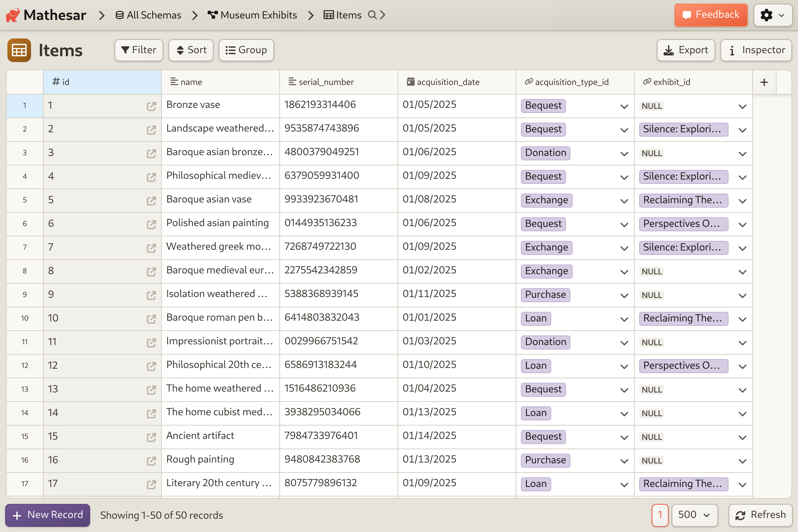
Task: Open the Group options
Action: click(x=246, y=50)
